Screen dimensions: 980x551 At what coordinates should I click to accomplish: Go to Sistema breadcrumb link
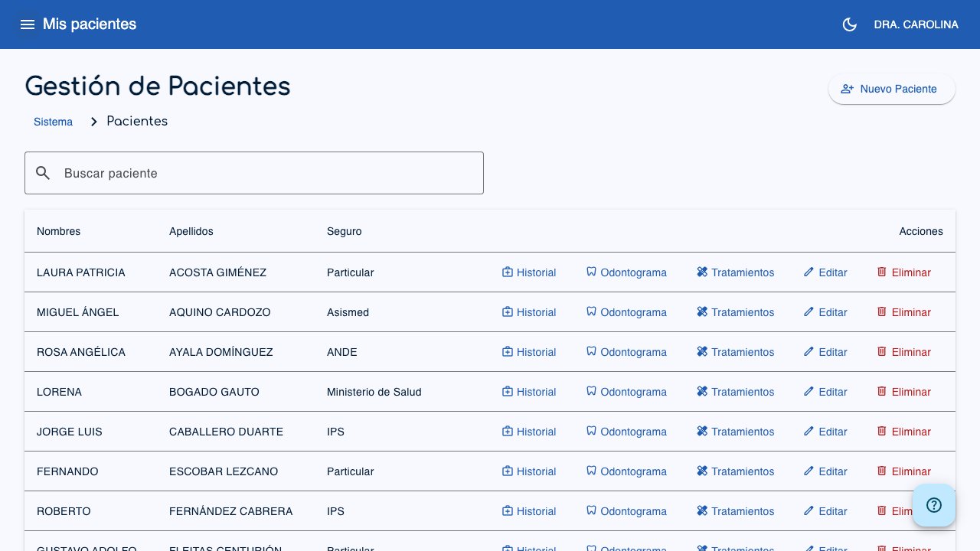pos(53,122)
